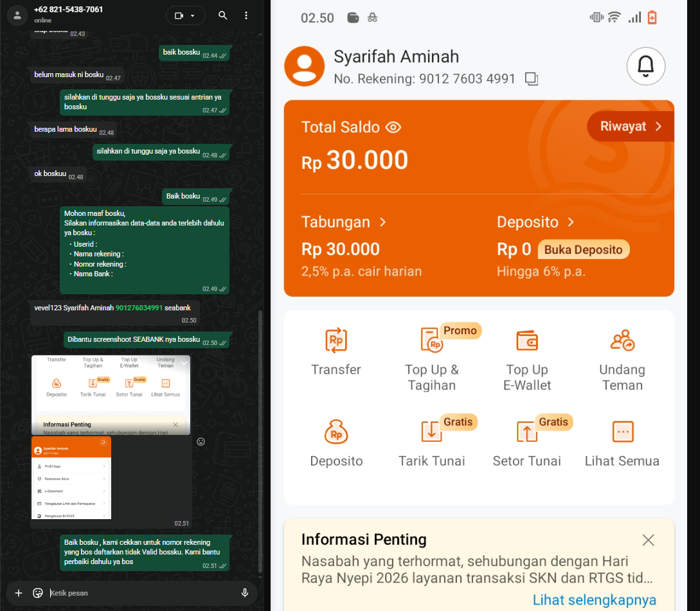700x611 pixels.
Task: Open the Deposito money bag icon
Action: (x=336, y=432)
